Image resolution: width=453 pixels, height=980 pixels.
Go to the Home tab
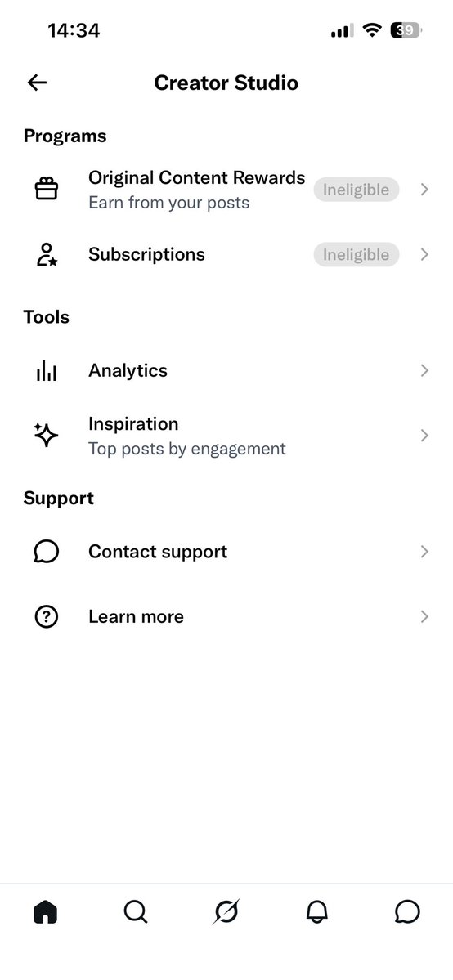click(45, 912)
